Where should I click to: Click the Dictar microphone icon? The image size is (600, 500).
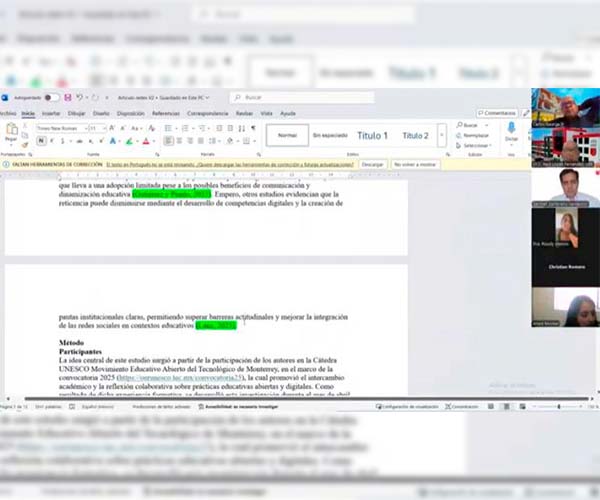[511, 128]
